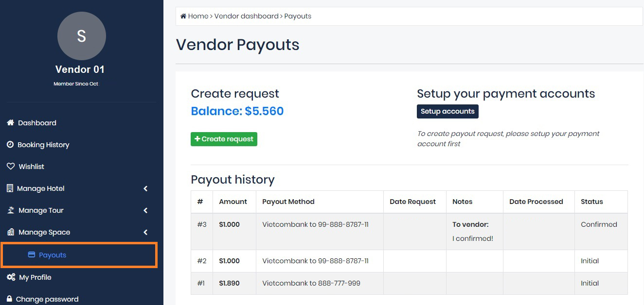Screen dimensions: 644x305
Task: Click the Payouts credit card icon
Action: click(x=32, y=254)
